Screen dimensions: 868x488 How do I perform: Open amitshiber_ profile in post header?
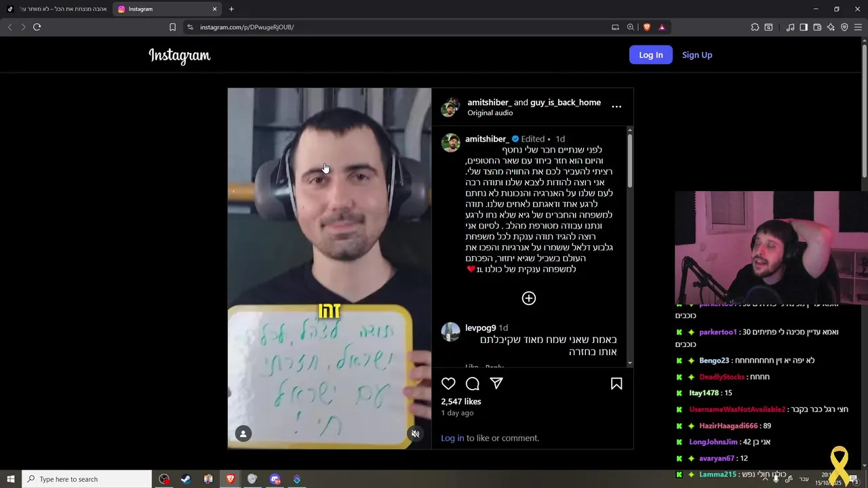click(489, 102)
